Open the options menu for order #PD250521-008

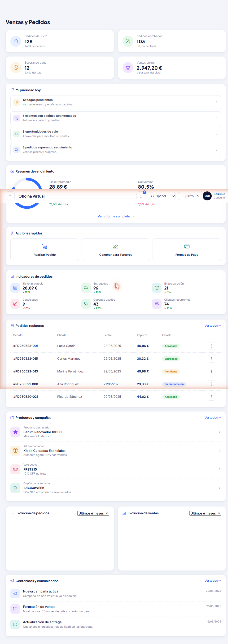point(211,384)
